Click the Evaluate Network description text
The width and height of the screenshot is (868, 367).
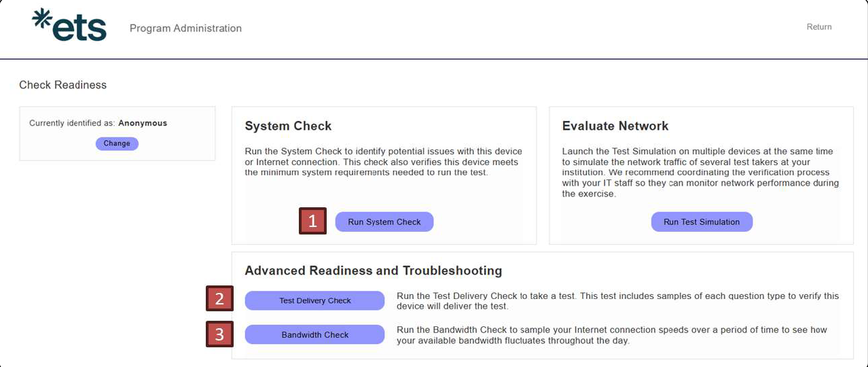point(700,173)
